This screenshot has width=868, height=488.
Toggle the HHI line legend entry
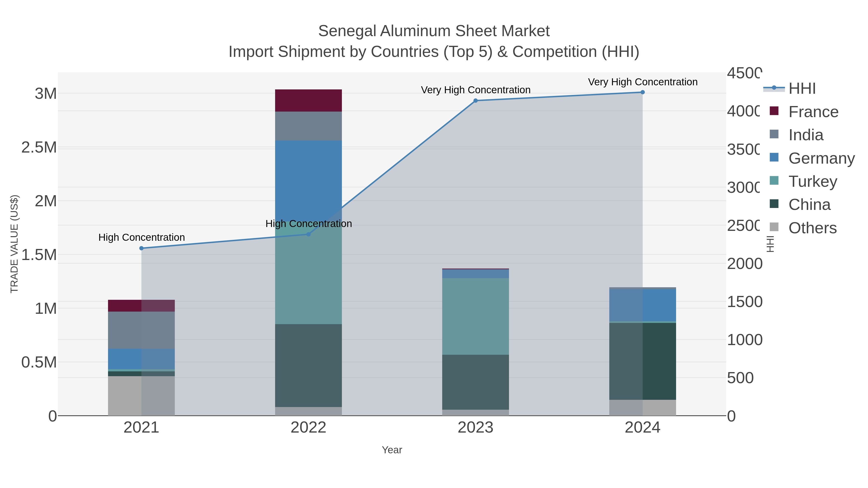(x=789, y=89)
